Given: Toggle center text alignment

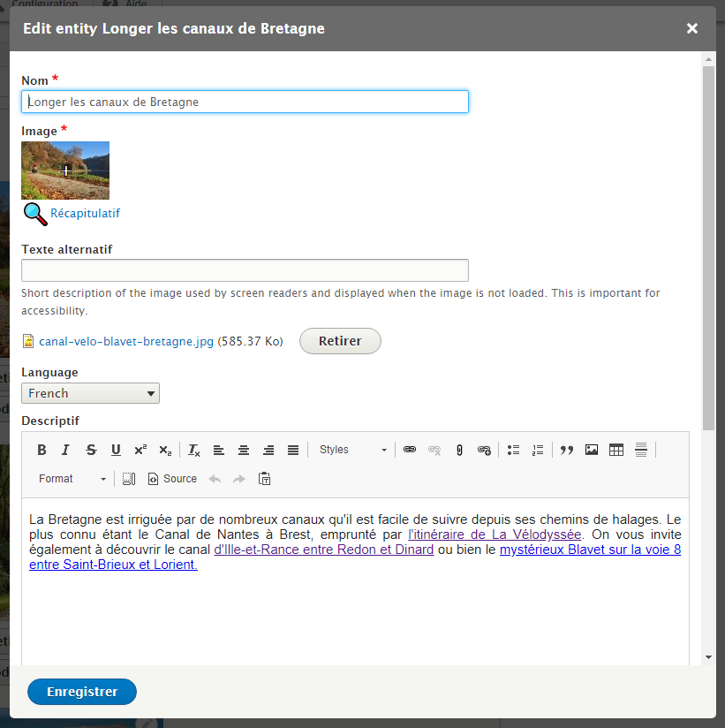Looking at the screenshot, I should tap(244, 450).
